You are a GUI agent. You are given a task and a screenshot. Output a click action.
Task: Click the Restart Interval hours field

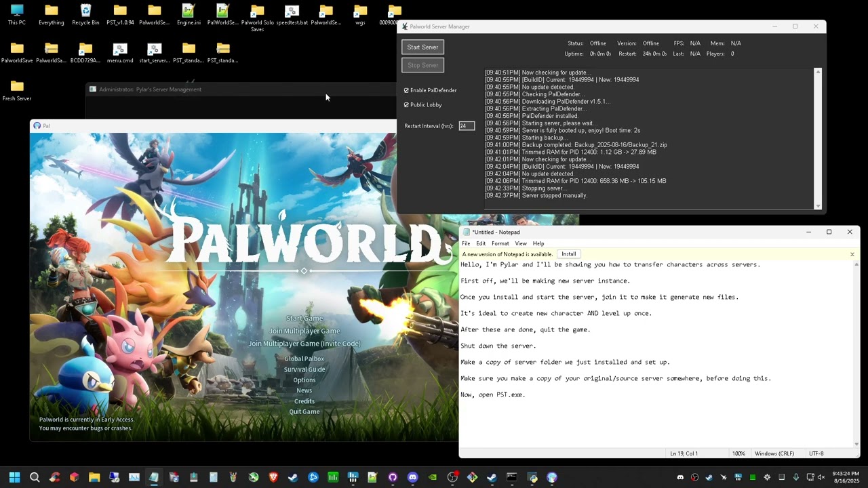pyautogui.click(x=467, y=126)
